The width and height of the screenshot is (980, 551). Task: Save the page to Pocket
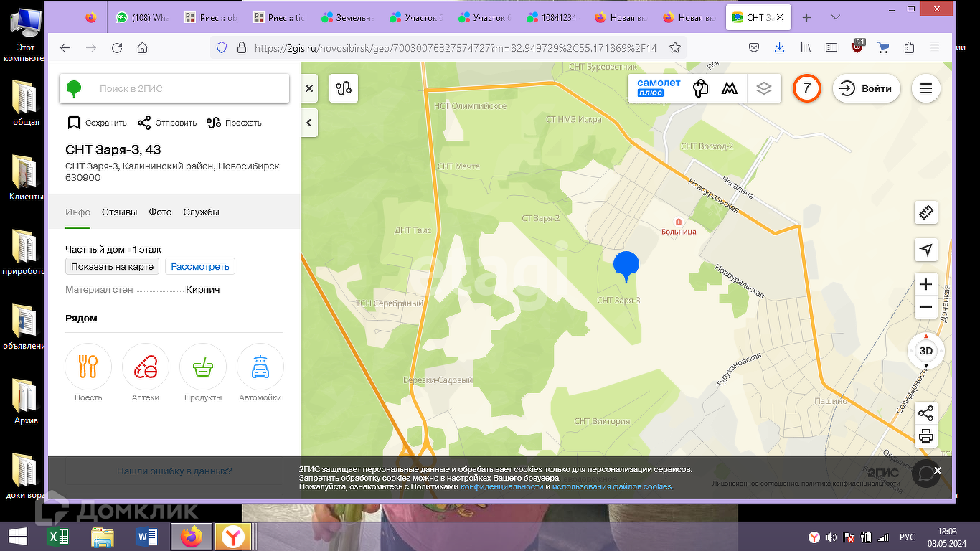754,48
